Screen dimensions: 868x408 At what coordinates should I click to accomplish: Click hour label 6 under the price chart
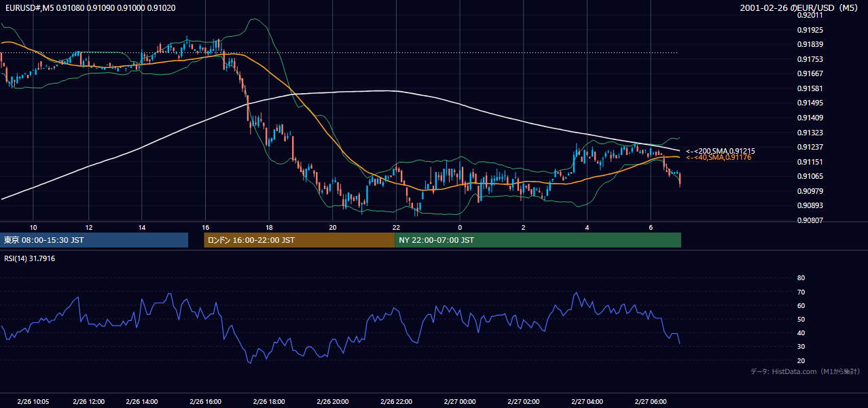pos(651,227)
